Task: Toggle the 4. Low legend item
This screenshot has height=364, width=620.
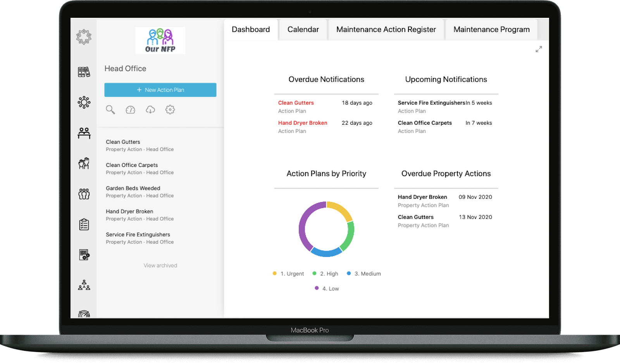Action: point(327,288)
